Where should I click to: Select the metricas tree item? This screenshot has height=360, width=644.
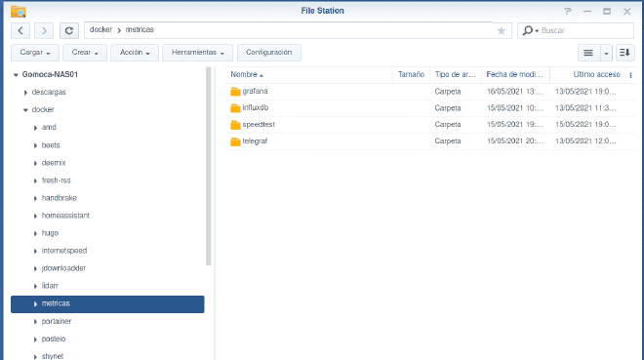pos(107,304)
